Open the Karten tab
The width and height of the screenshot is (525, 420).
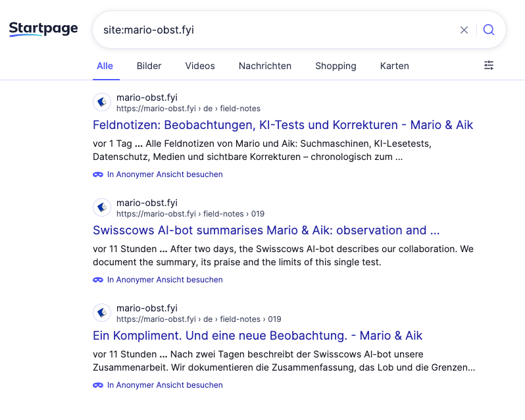click(395, 66)
